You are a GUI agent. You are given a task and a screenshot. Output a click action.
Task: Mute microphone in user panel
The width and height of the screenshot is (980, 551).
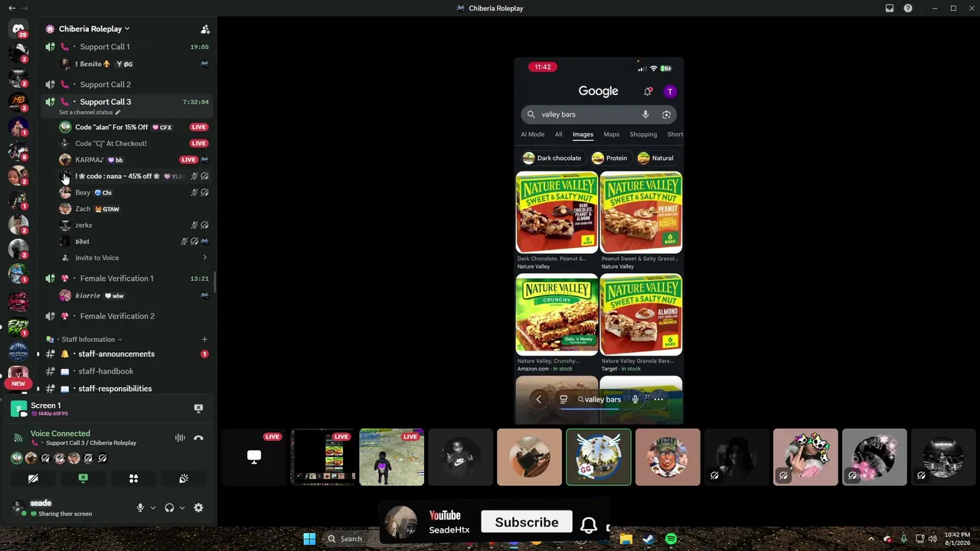pos(140,507)
